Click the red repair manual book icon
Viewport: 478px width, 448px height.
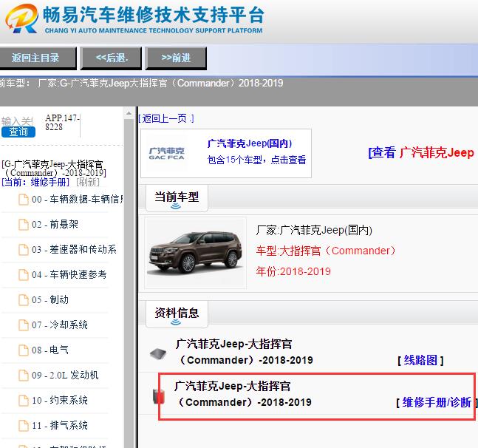[159, 396]
